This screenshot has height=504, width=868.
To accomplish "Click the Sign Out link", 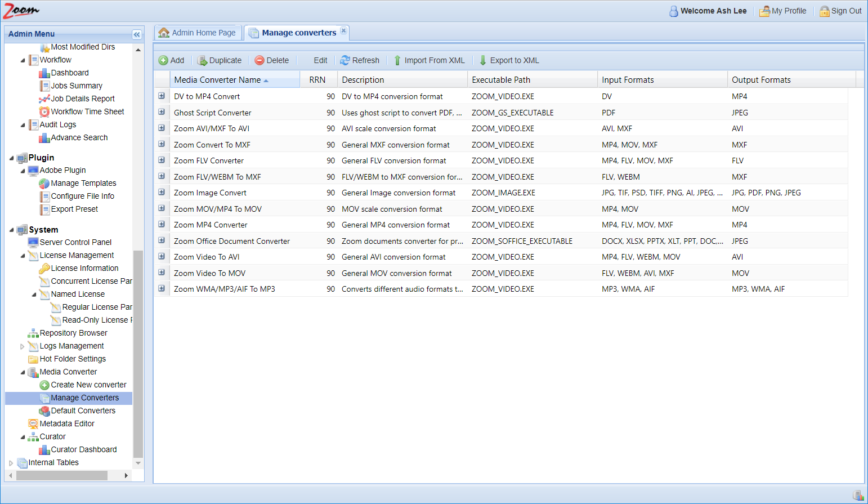I will click(x=846, y=11).
